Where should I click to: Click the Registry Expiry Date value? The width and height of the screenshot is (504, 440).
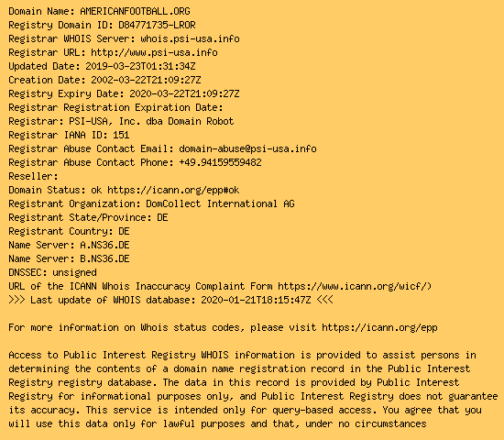(184, 93)
